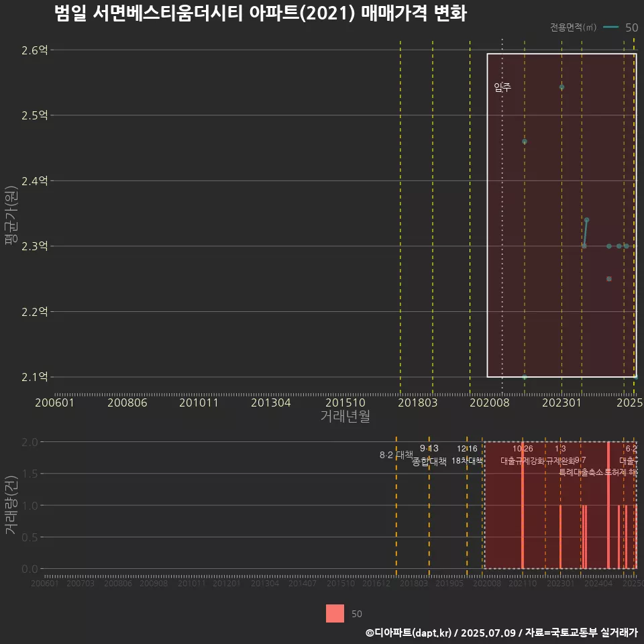Click the '2.0' label on the volume axis

(29, 442)
